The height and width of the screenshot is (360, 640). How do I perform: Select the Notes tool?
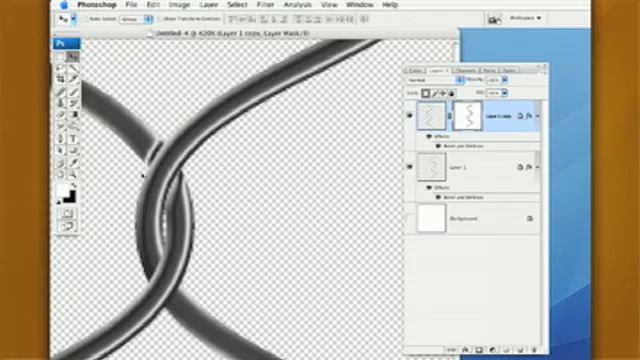point(61,163)
